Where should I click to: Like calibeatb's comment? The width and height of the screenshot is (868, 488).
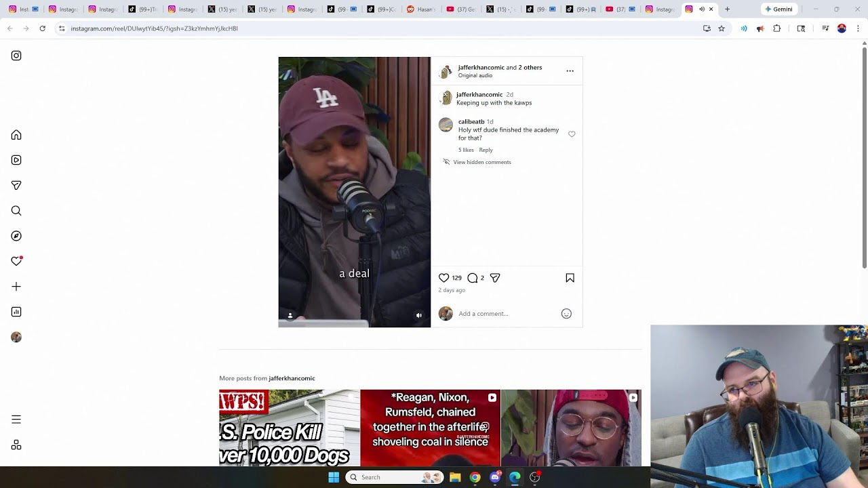click(572, 134)
